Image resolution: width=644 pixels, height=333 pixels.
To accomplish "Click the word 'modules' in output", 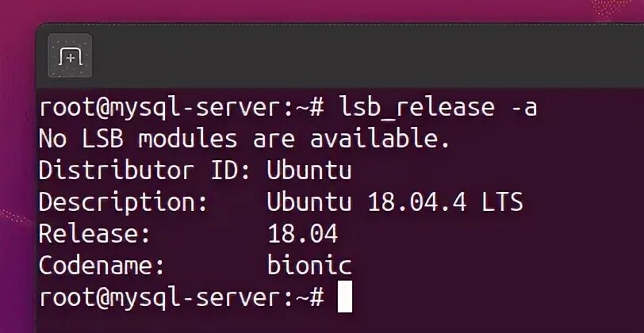I will click(x=188, y=139).
